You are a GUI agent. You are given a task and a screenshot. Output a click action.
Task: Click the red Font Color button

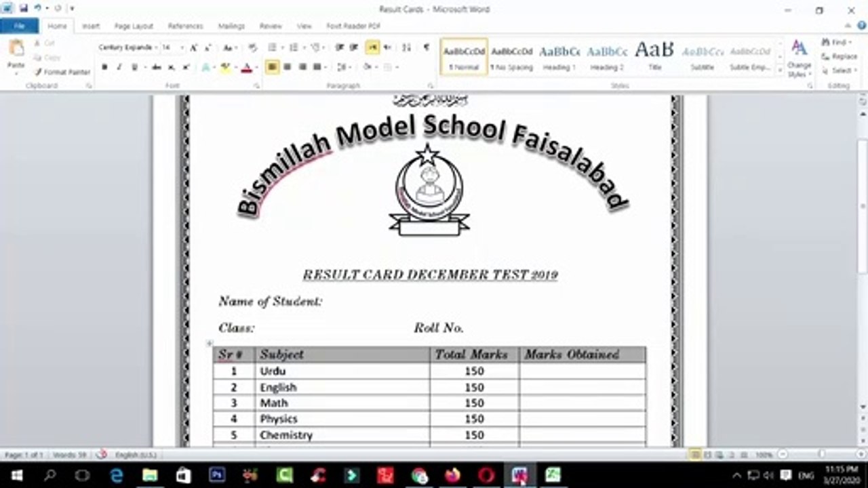(x=247, y=67)
